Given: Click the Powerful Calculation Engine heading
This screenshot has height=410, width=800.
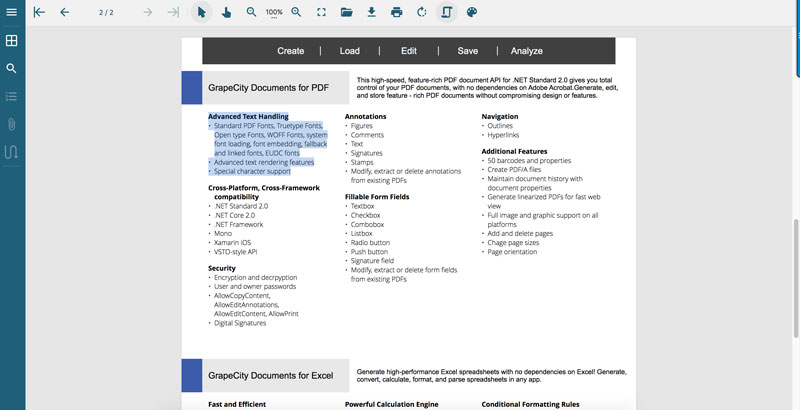Looking at the screenshot, I should coord(391,404).
